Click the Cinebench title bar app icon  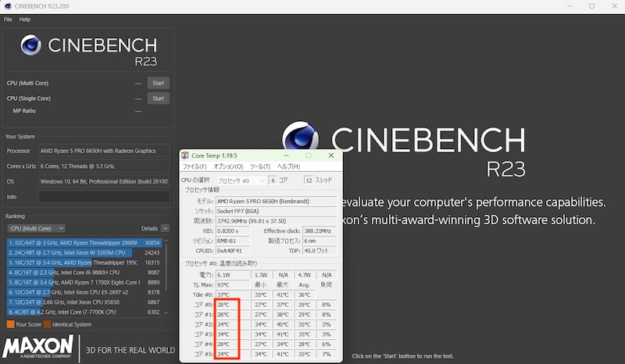coord(8,6)
